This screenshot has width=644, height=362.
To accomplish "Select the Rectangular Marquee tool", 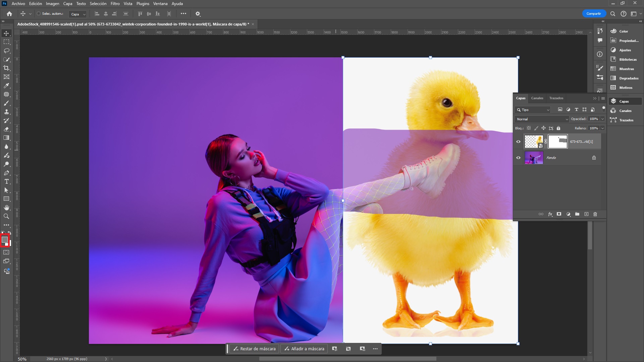I will 6,42.
